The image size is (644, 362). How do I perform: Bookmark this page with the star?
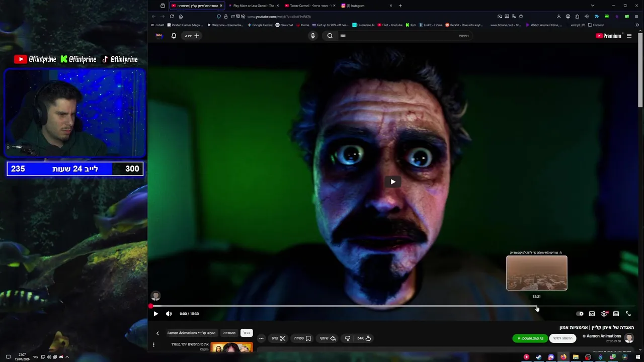click(x=521, y=16)
